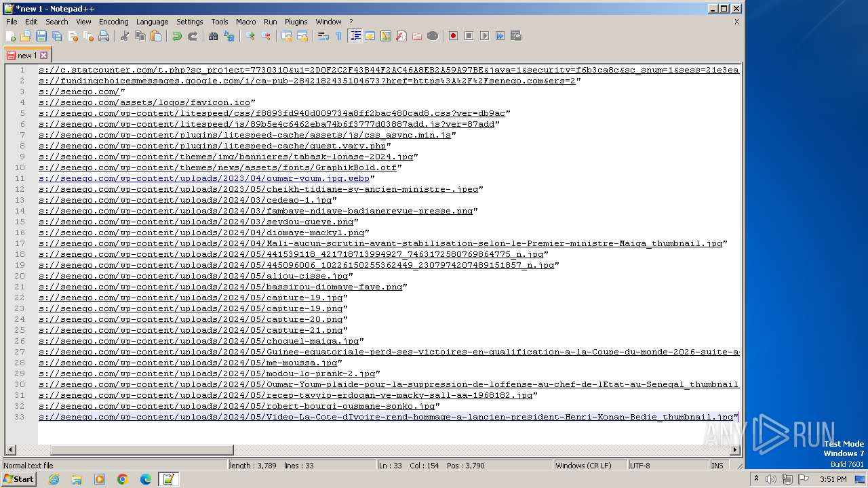Open the Run menu
The image size is (868, 488).
point(271,22)
